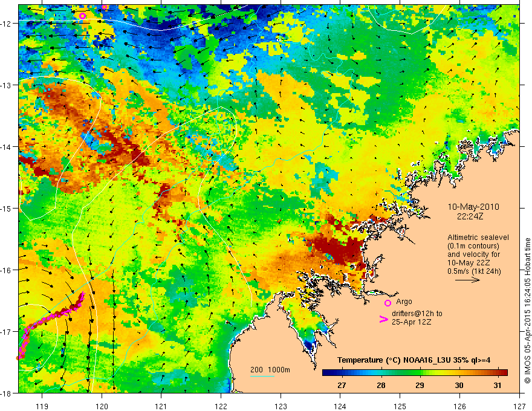532x411 pixels.
Task: Click the 'Altimetric sealevel' legend text
Action: [x=478, y=238]
